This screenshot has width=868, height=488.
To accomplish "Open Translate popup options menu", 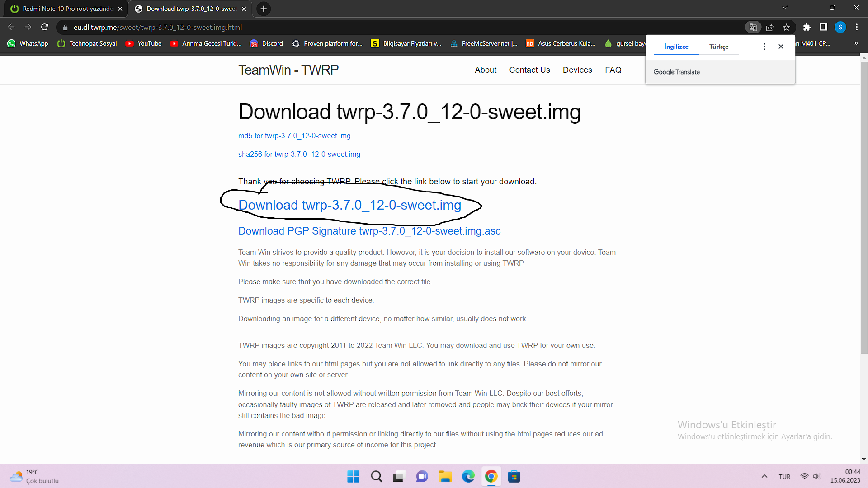I will [764, 47].
